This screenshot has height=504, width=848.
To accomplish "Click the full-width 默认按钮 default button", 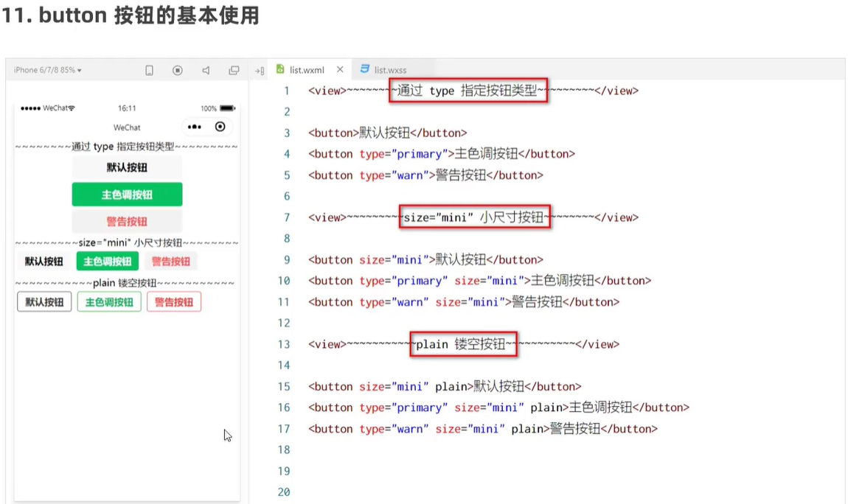I will [x=126, y=167].
